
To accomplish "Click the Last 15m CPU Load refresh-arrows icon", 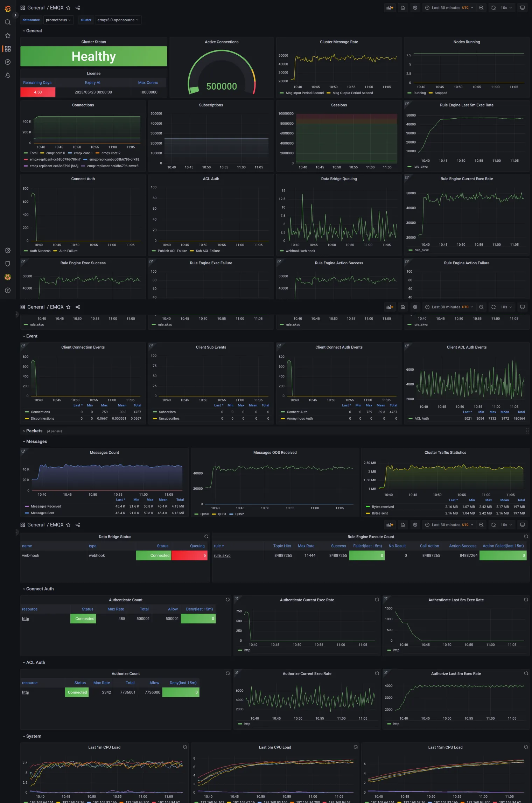I will [526, 747].
